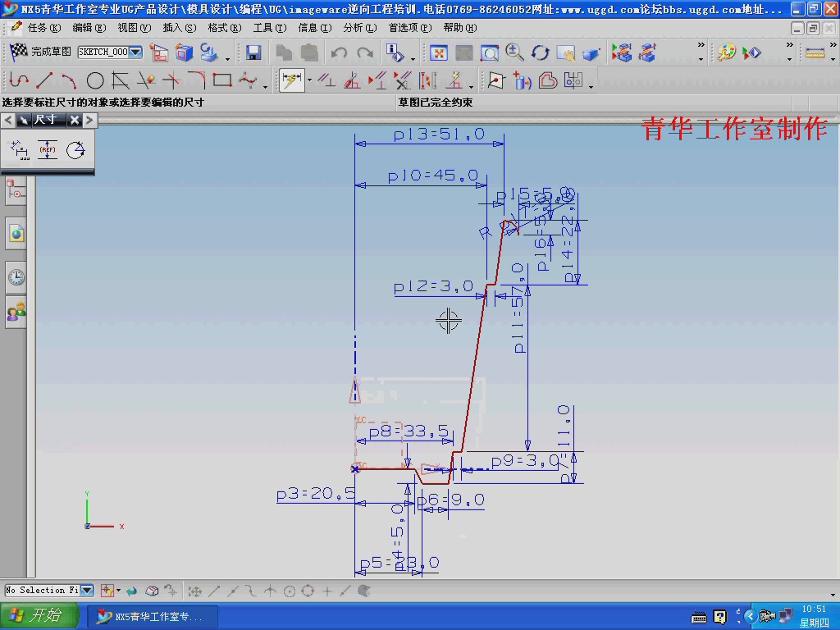Screen dimensions: 840x630
Task: Toggle End Point snap option
Action: coord(214,591)
